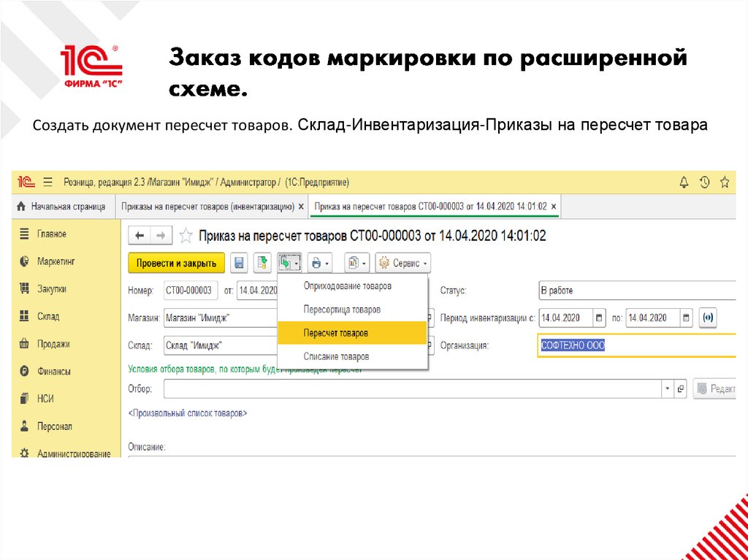Screen dimensions: 748x560
Task: Click the Главное sidebar icon
Action: click(x=24, y=234)
